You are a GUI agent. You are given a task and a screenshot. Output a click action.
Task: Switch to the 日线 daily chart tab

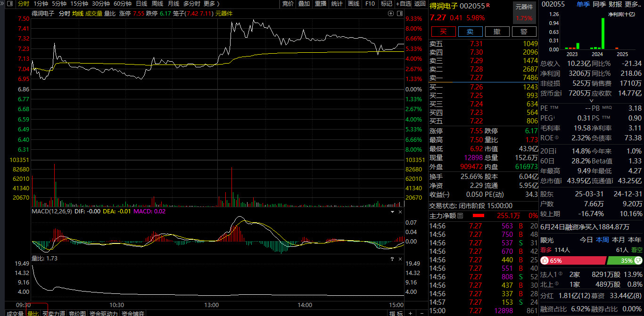[141, 4]
